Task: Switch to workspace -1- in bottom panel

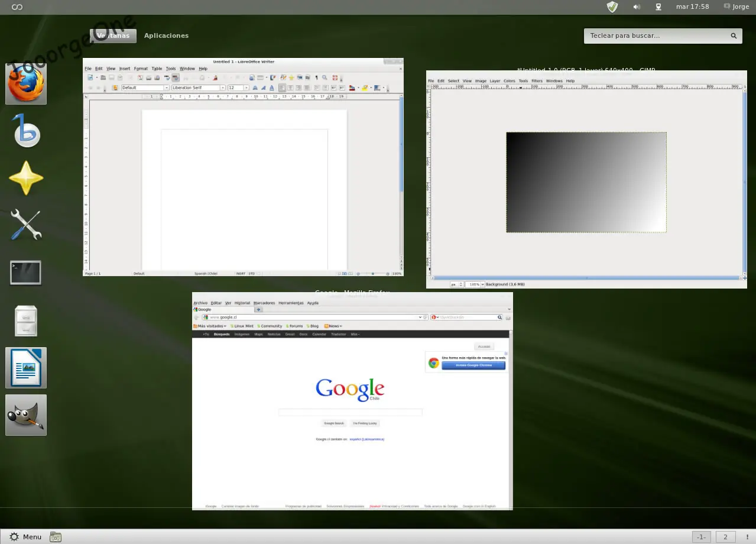Action: (x=701, y=537)
